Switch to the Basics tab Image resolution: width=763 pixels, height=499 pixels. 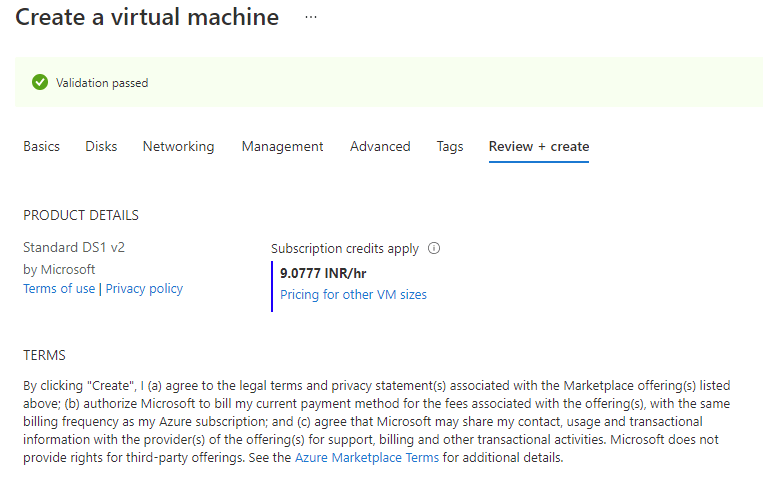[41, 147]
